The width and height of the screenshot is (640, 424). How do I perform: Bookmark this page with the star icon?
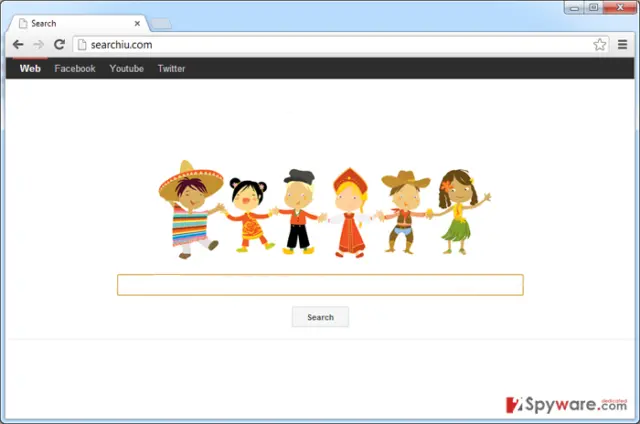tap(600, 44)
